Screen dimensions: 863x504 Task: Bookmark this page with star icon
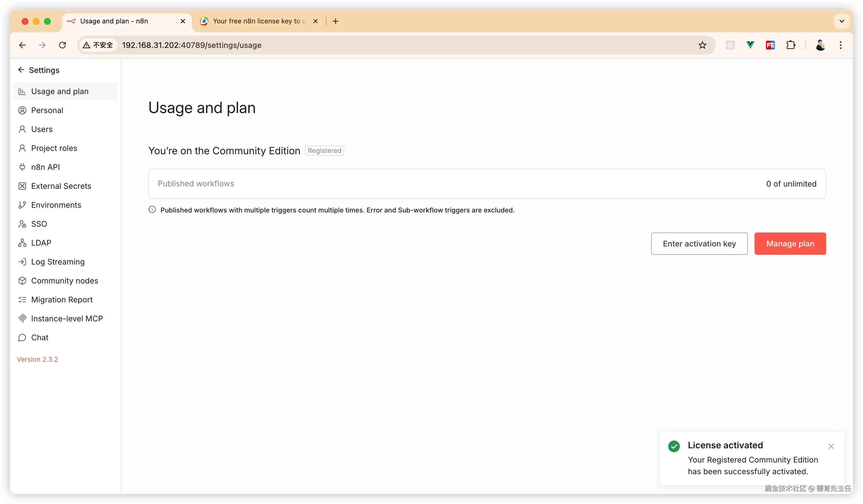pos(702,45)
